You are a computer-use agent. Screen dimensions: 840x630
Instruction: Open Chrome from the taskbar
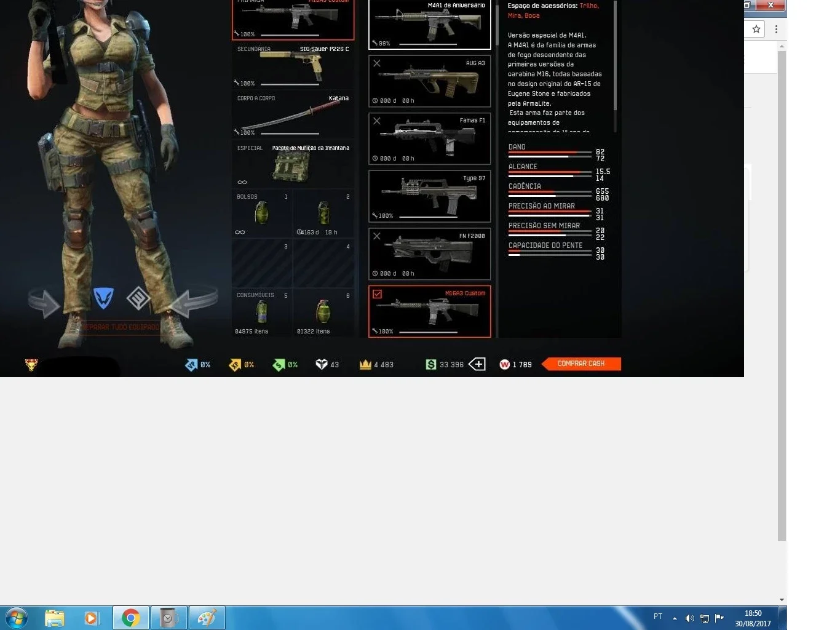130,618
